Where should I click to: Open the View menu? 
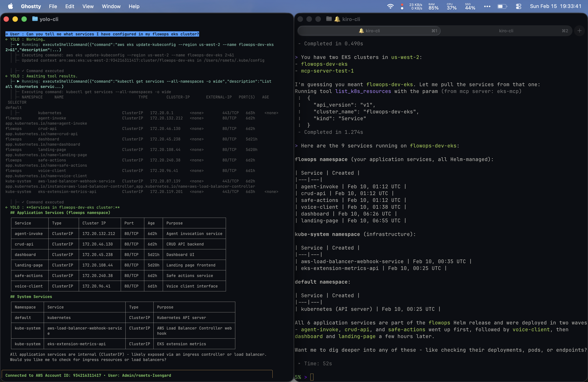coord(88,6)
